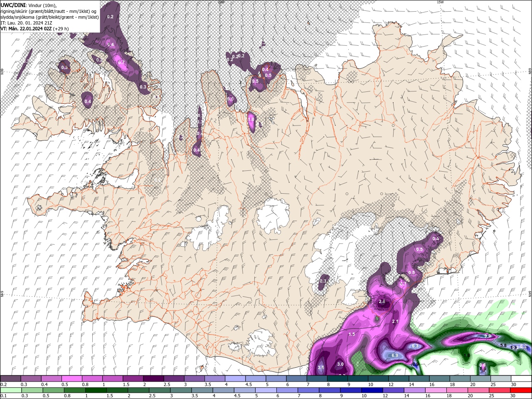Click the palest green rain swatch between 0.1 and 0.3

coord(11,390)
